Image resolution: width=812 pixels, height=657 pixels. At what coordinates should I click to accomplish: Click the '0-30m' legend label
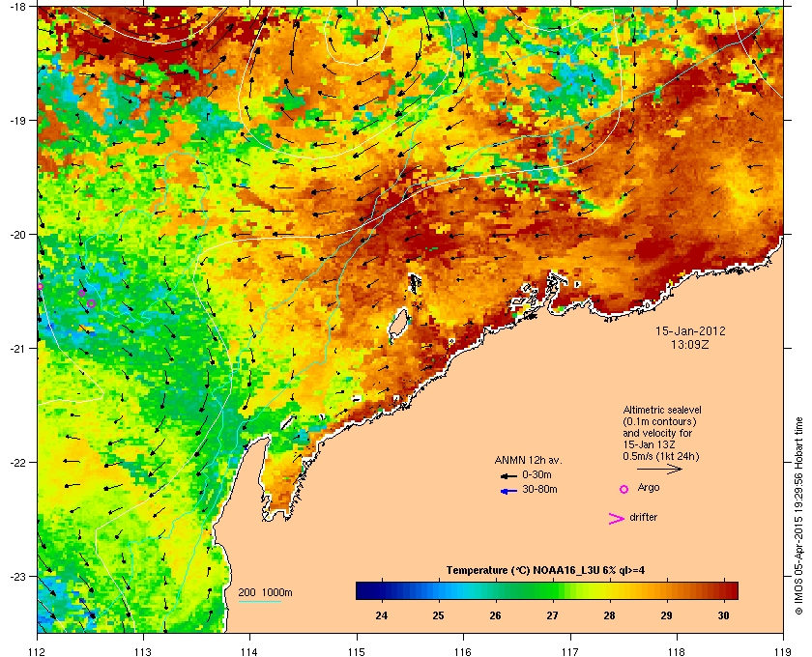[536, 474]
